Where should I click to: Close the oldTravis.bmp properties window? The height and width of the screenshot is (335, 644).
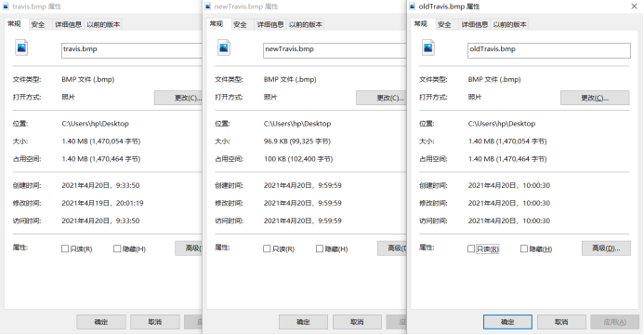coord(634,7)
